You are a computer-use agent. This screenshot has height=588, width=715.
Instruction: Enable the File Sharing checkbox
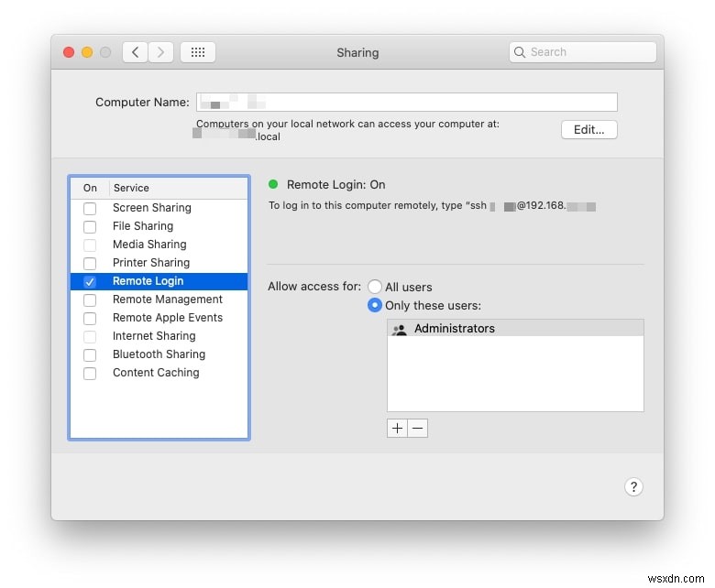pyautogui.click(x=90, y=227)
